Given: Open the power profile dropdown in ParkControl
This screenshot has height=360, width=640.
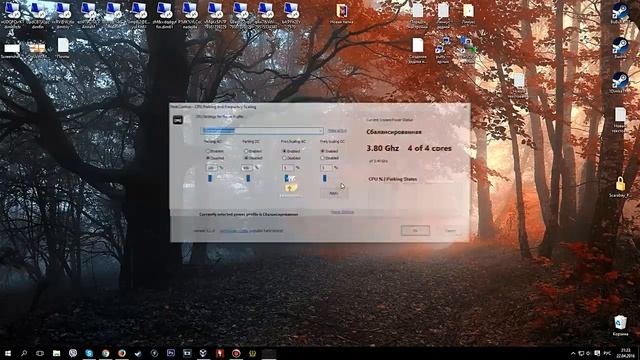Looking at the screenshot, I should coord(262,131).
